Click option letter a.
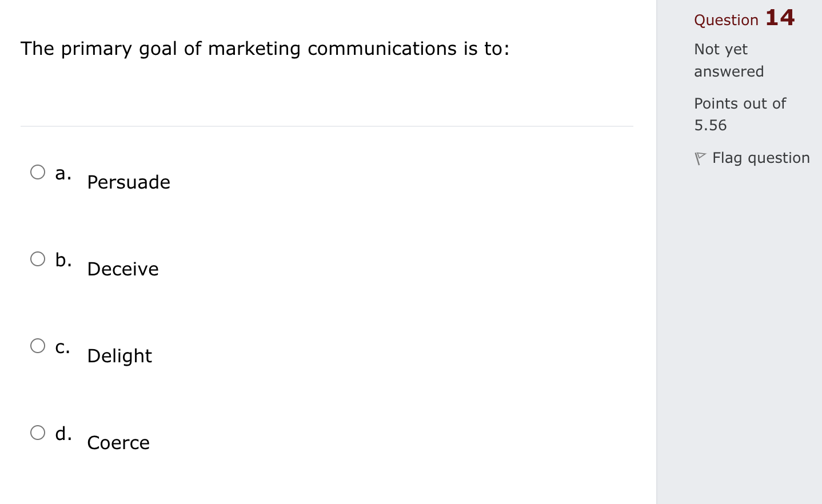This screenshot has width=822, height=504. click(x=62, y=173)
